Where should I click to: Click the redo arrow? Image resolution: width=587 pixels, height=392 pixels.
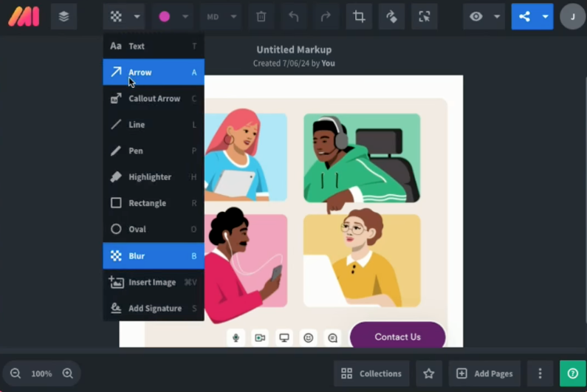[x=326, y=16]
